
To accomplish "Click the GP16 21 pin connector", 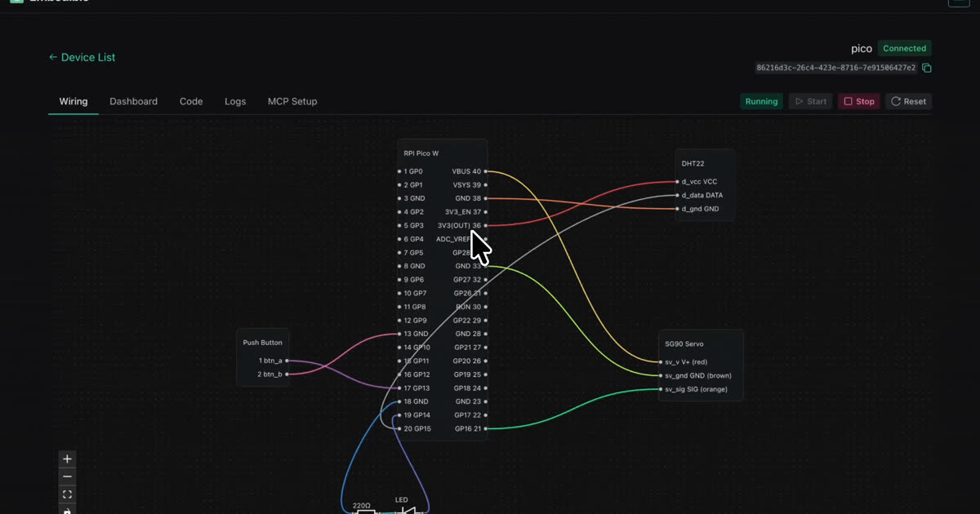I will click(486, 428).
